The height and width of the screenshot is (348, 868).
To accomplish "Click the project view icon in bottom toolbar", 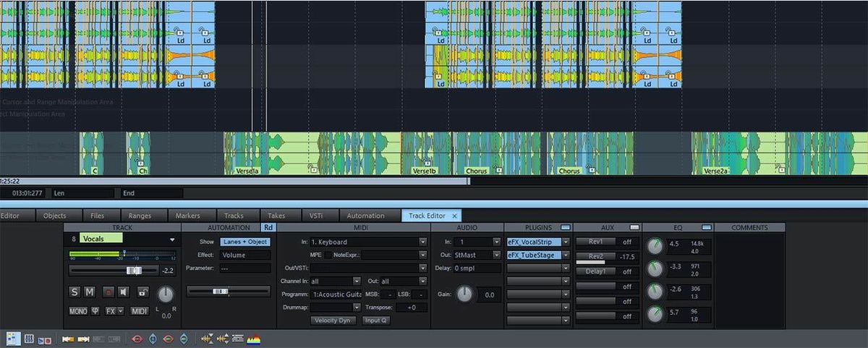I will pos(13,339).
